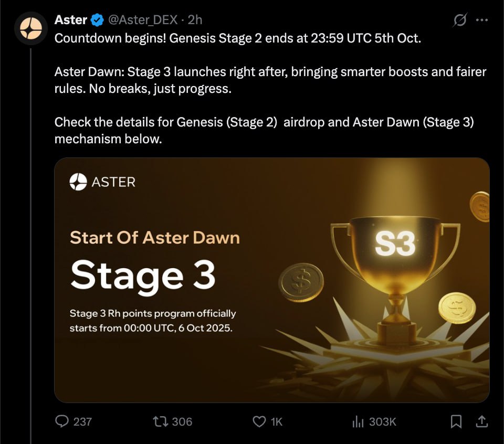Click the Aster display name
This screenshot has width=504, height=444.
coord(70,20)
